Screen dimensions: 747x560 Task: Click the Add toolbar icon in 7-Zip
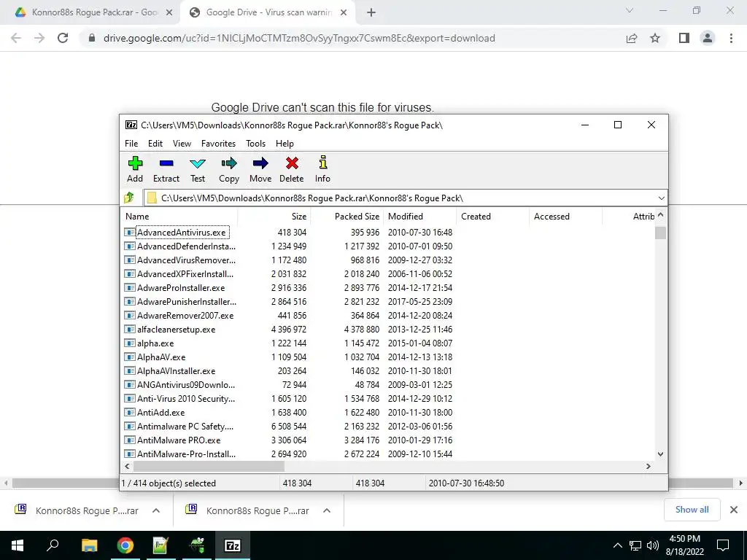135,169
